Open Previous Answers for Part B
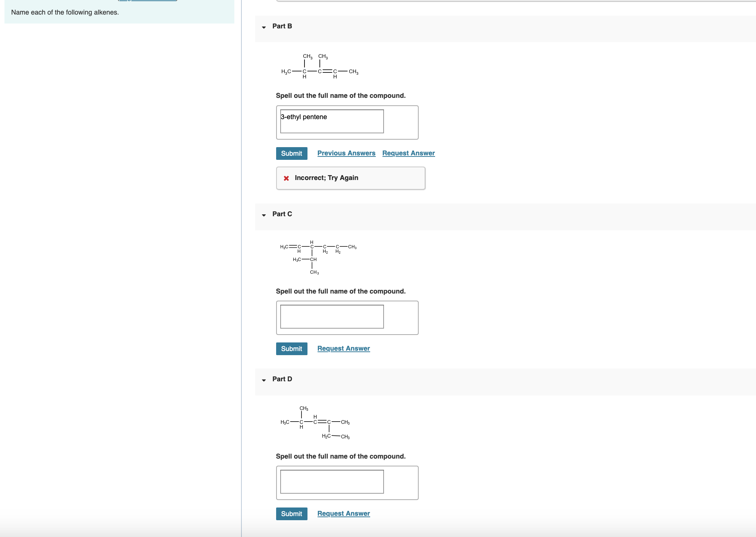 pos(346,153)
